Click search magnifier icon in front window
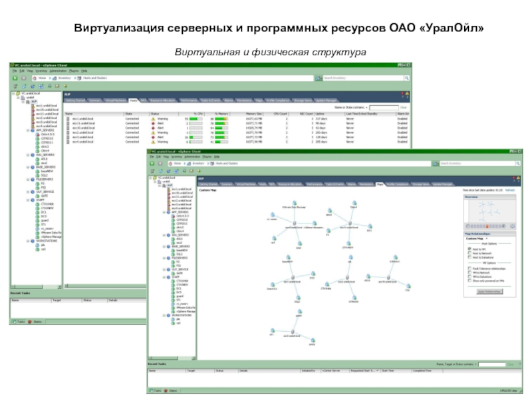Viewport: 532px width, 399px height. tap(518, 164)
